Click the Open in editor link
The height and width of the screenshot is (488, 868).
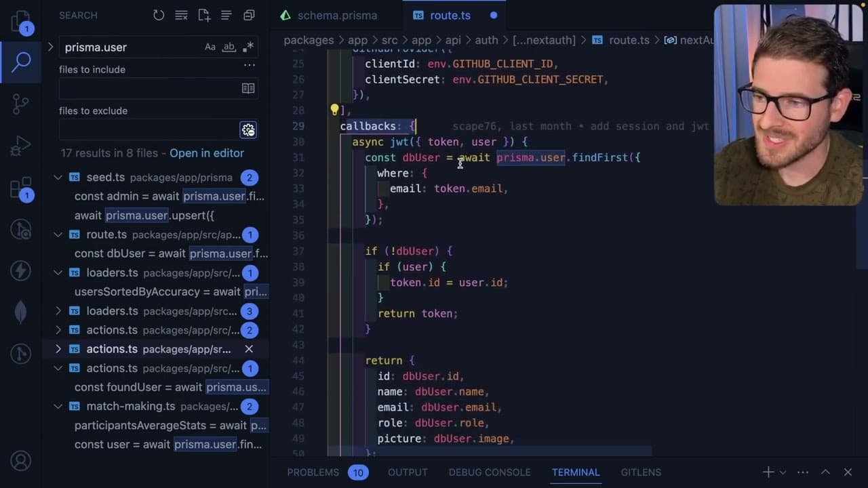(x=207, y=153)
